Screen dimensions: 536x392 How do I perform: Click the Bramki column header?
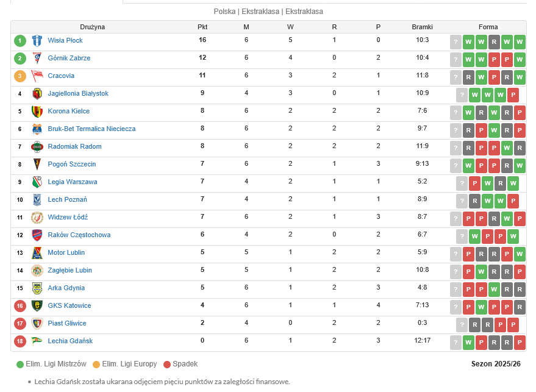(422, 27)
